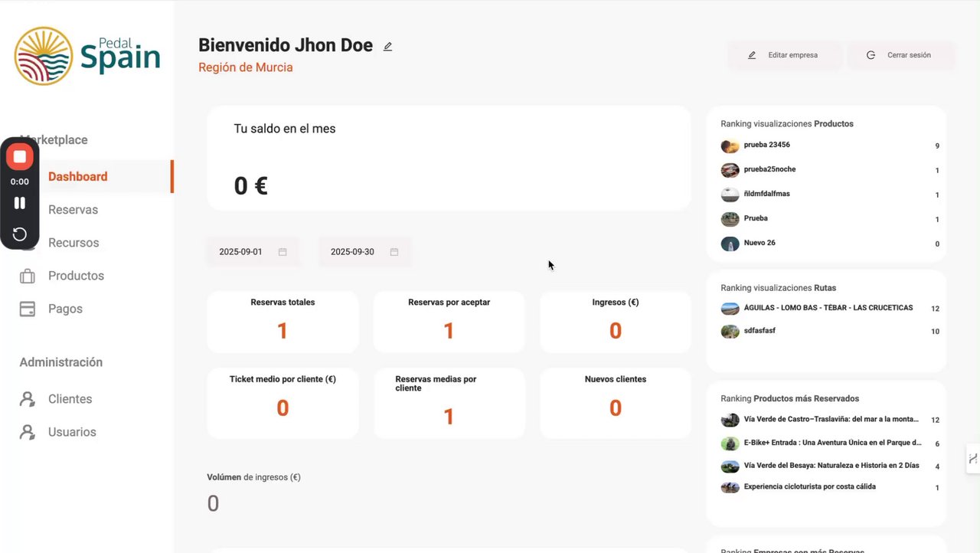
Task: Pause the screen recording
Action: point(20,203)
